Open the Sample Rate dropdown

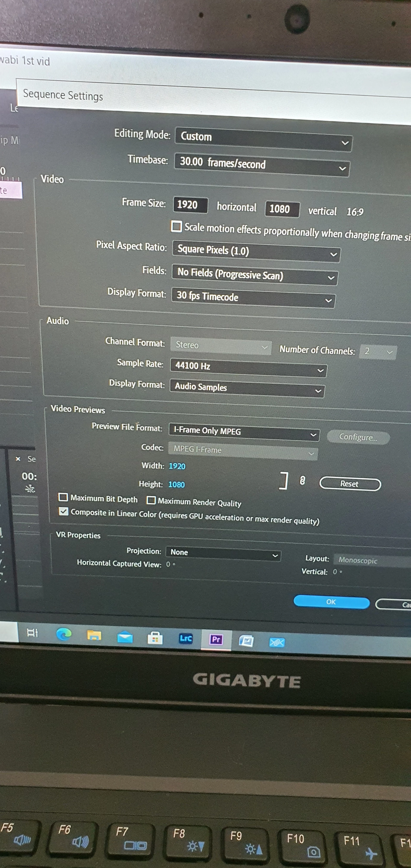(x=249, y=368)
